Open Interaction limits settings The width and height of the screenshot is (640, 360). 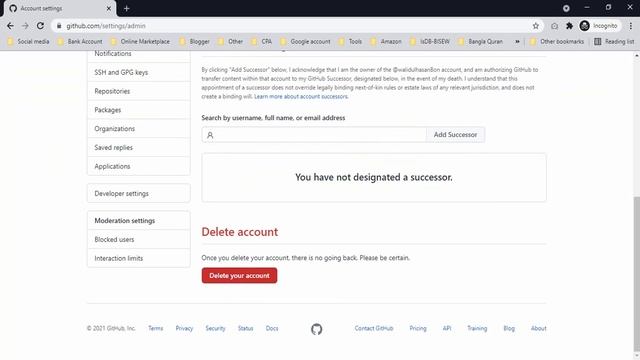point(139,258)
